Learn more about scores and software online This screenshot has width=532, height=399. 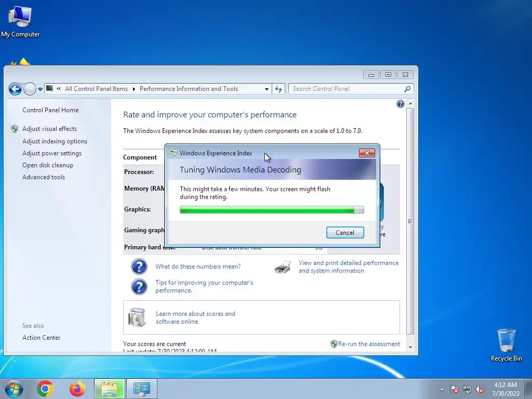[195, 317]
